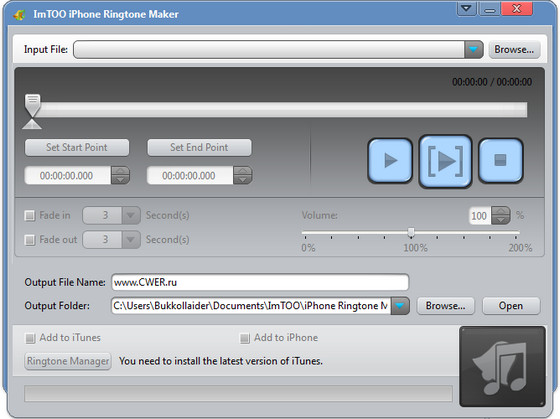560x419 pixels.
Task: Expand the Input File dropdown
Action: point(474,49)
